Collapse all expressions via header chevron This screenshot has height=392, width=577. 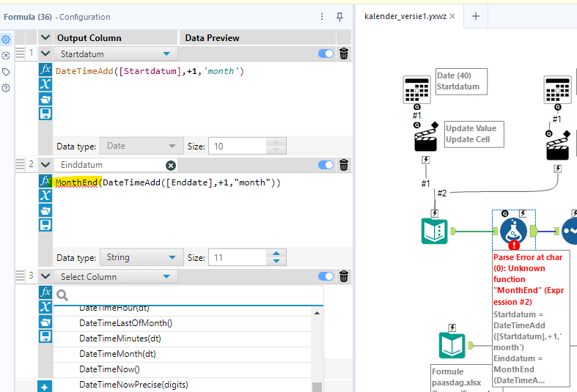[45, 37]
